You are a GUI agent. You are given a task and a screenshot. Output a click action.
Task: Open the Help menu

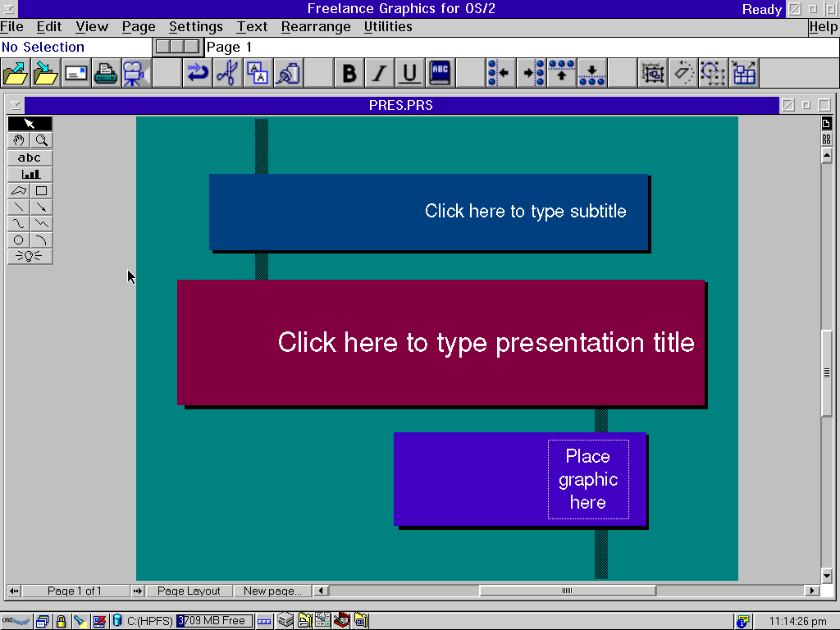click(824, 27)
